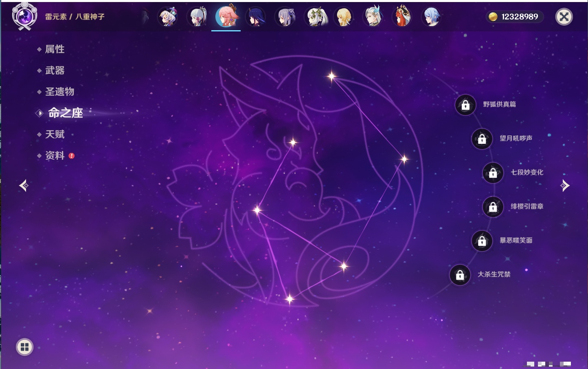Click the lock icon for 暴恶嗤笑面
Image resolution: width=588 pixels, height=369 pixels.
(482, 241)
